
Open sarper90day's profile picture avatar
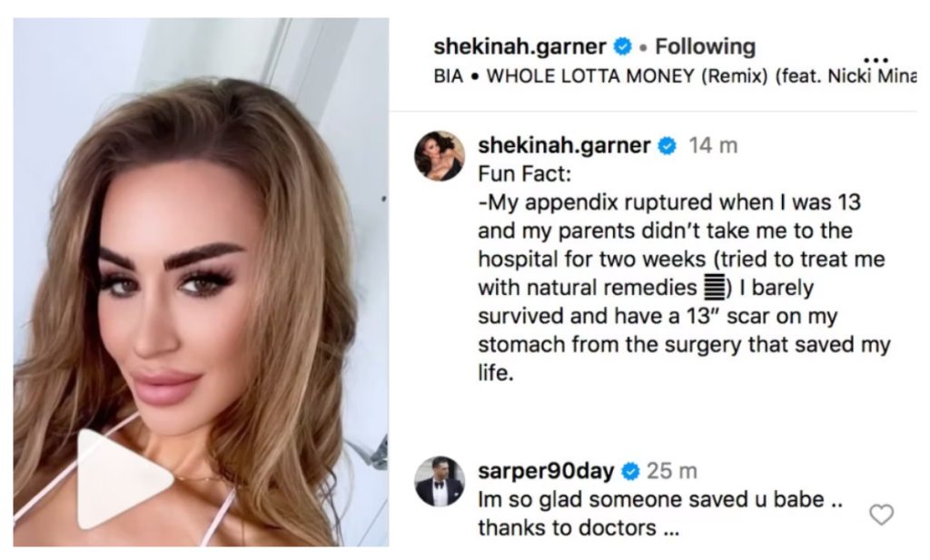439,481
